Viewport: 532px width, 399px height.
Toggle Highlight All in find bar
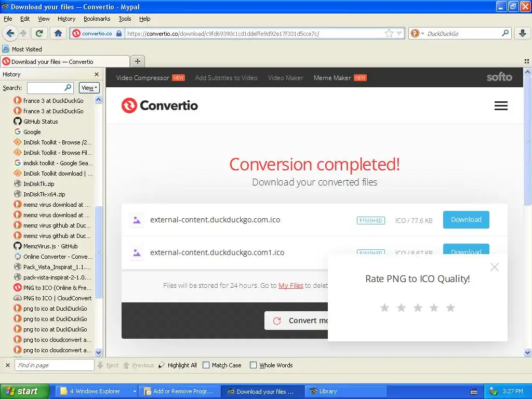(x=178, y=365)
